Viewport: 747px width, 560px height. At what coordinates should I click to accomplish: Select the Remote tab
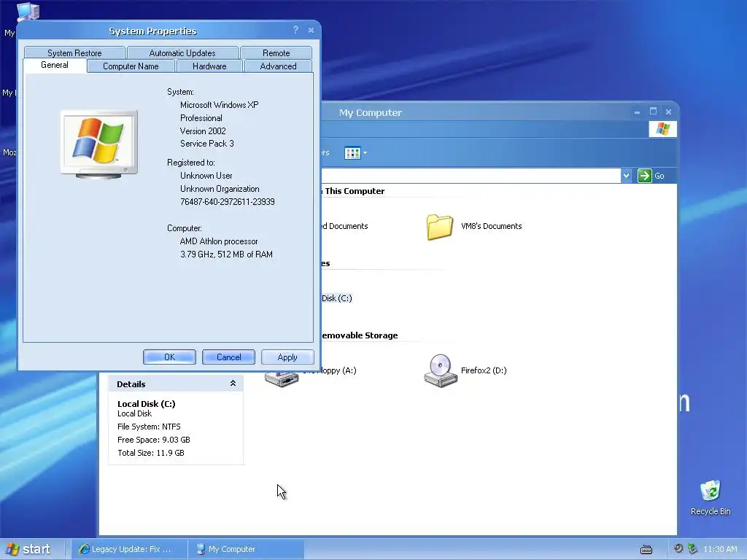click(x=276, y=52)
